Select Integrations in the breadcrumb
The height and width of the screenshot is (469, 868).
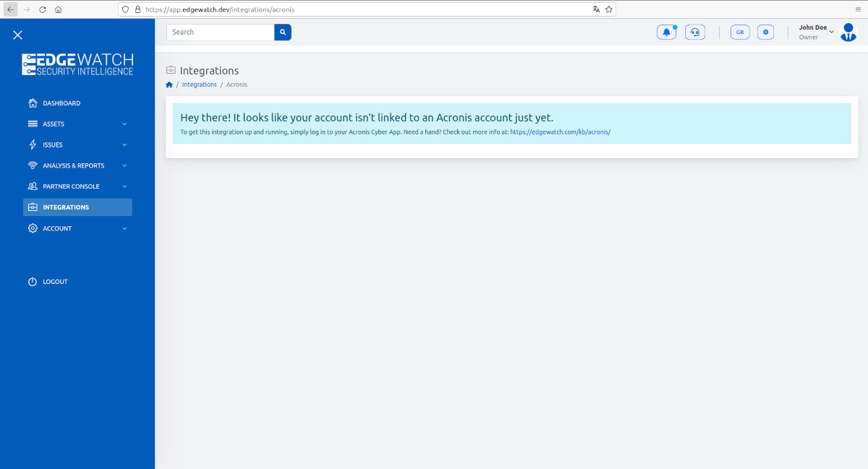click(199, 85)
